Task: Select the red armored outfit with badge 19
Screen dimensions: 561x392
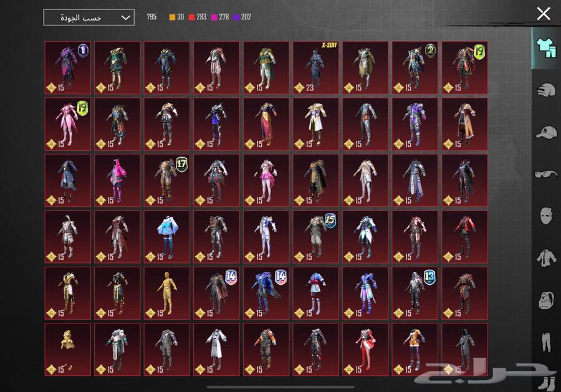Action: coord(465,67)
